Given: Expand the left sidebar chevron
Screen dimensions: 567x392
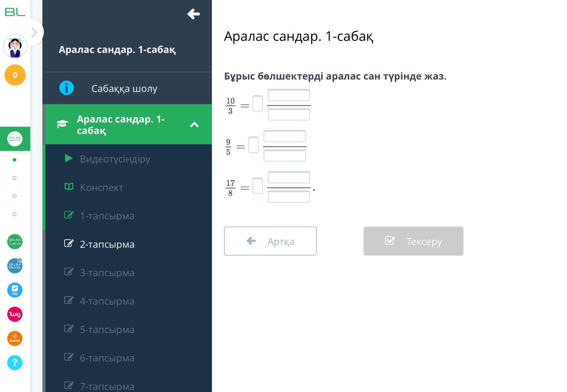Looking at the screenshot, I should pyautogui.click(x=35, y=32).
